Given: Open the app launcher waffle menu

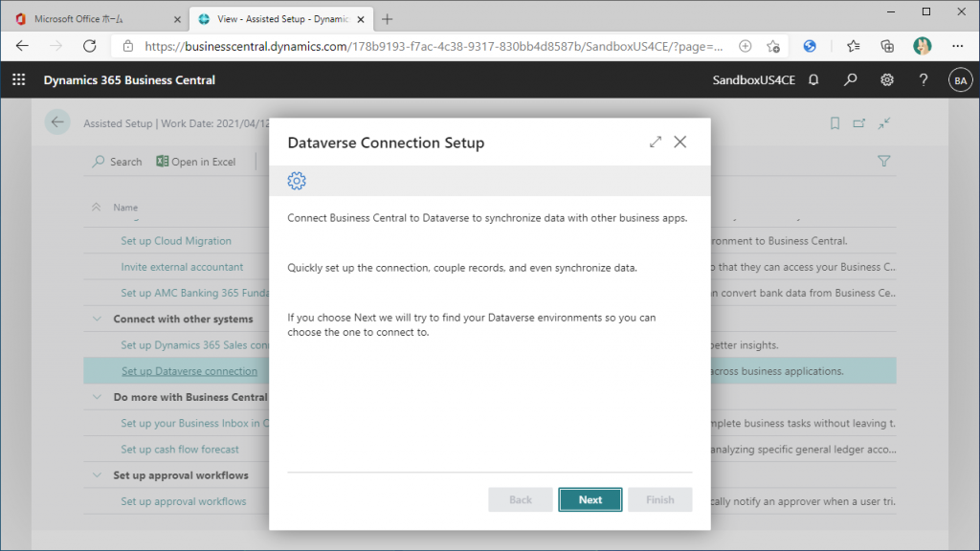Looking at the screenshot, I should pyautogui.click(x=19, y=80).
